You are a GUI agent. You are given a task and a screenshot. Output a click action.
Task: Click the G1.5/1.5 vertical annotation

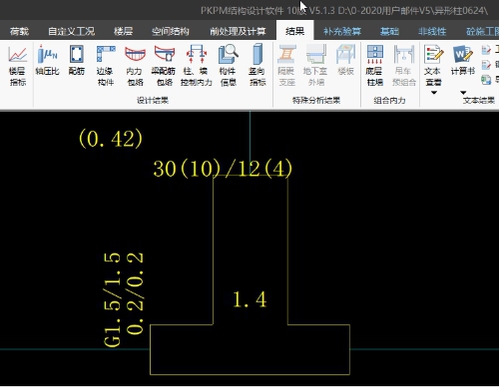click(x=112, y=300)
